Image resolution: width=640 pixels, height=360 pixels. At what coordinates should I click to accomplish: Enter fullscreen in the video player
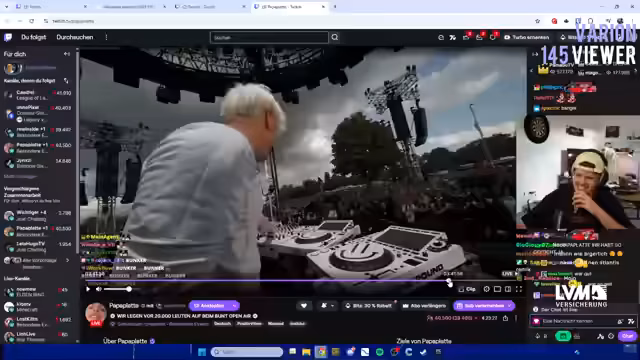coord(519,289)
